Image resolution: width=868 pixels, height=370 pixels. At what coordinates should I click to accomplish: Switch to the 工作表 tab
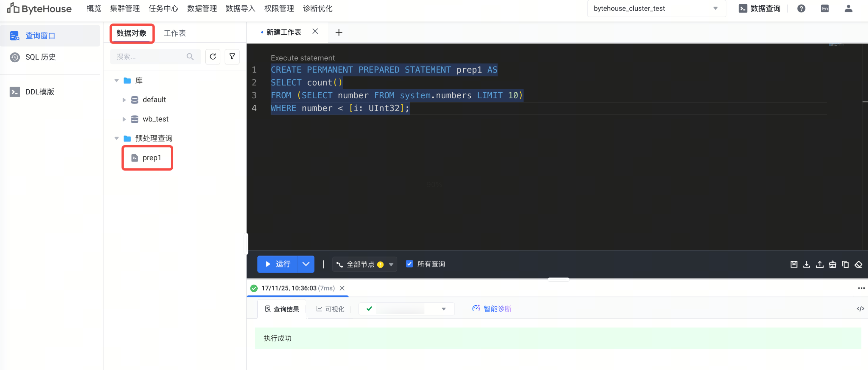(175, 33)
